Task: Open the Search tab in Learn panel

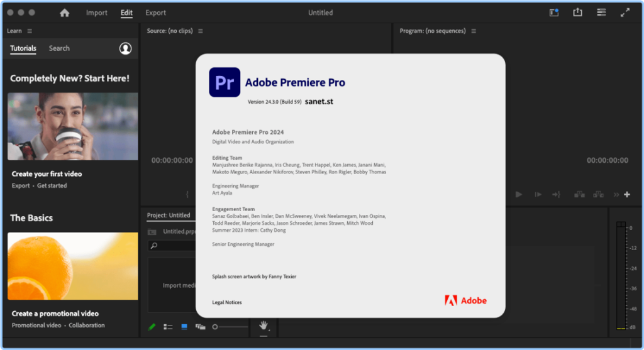Action: click(59, 48)
